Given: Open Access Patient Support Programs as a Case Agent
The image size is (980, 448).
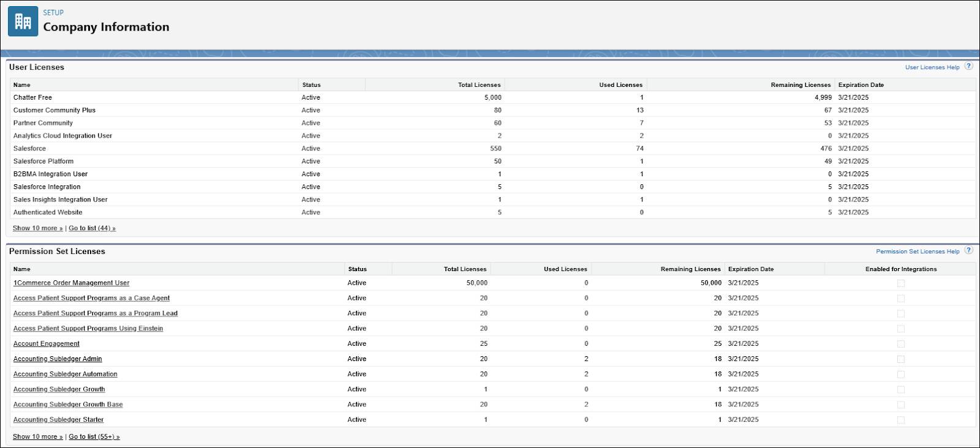Looking at the screenshot, I should coord(91,298).
